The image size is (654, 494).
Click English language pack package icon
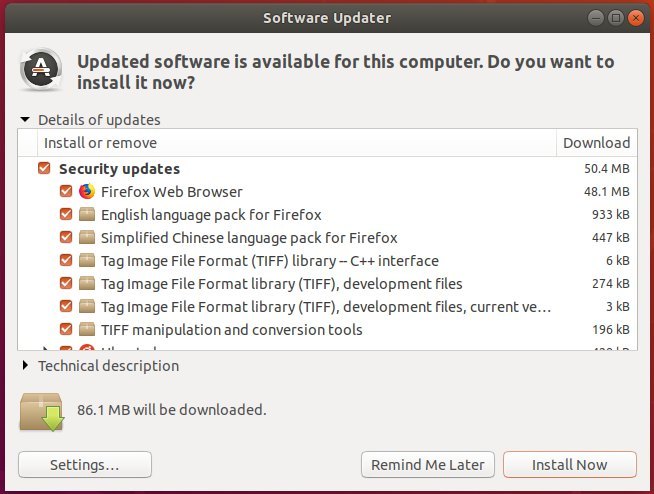pyautogui.click(x=87, y=214)
